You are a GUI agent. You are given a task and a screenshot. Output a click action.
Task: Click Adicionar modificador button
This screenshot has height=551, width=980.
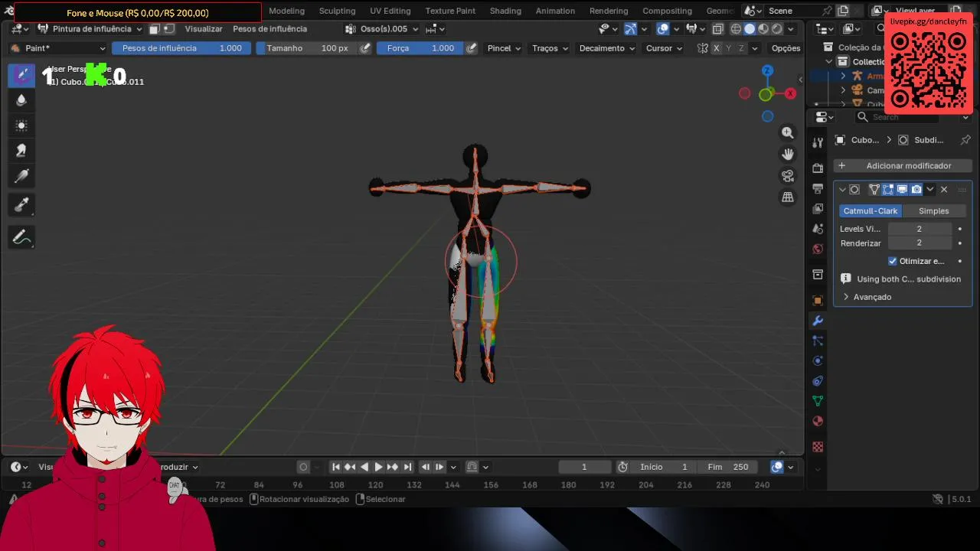903,165
